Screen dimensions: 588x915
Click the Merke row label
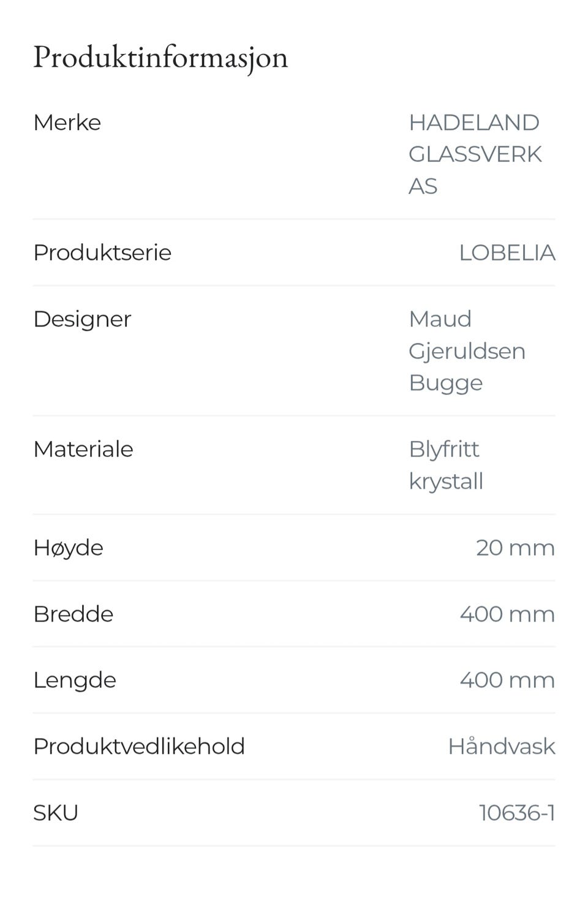pos(67,122)
